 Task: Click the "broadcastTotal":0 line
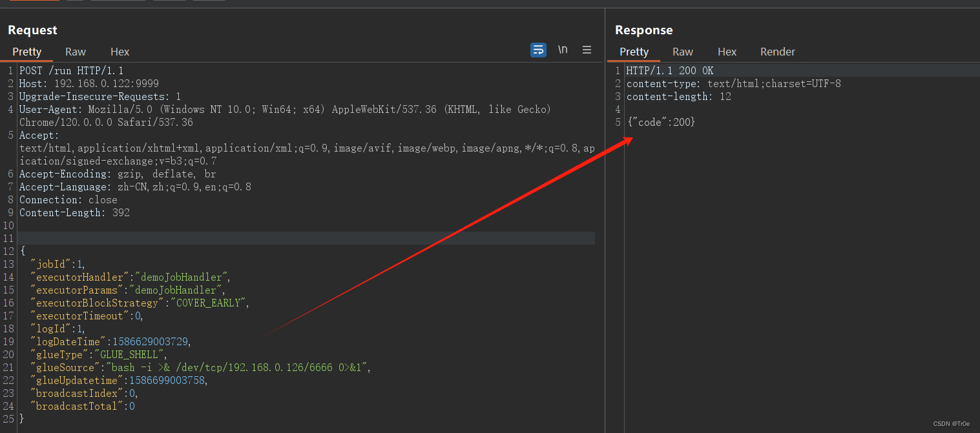pyautogui.click(x=83, y=407)
